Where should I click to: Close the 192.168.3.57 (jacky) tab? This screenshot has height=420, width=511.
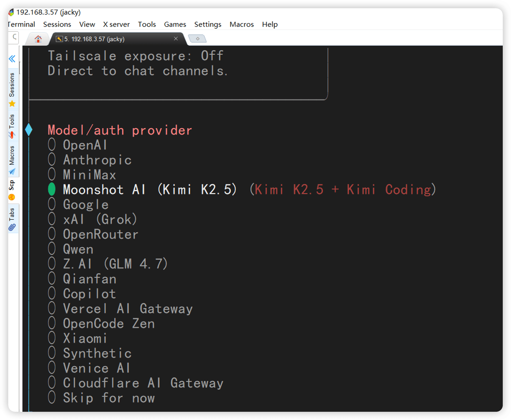[176, 39]
